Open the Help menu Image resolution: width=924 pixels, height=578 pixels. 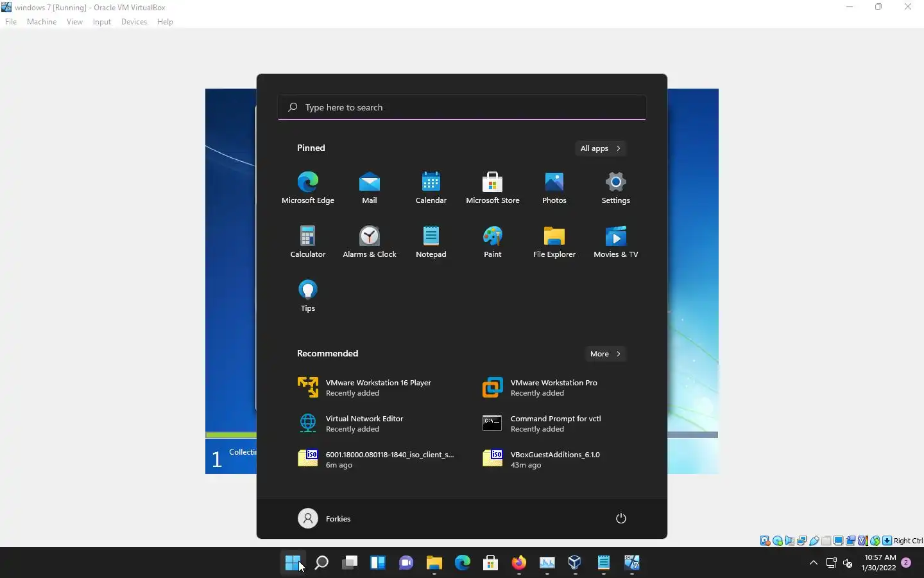click(x=165, y=22)
